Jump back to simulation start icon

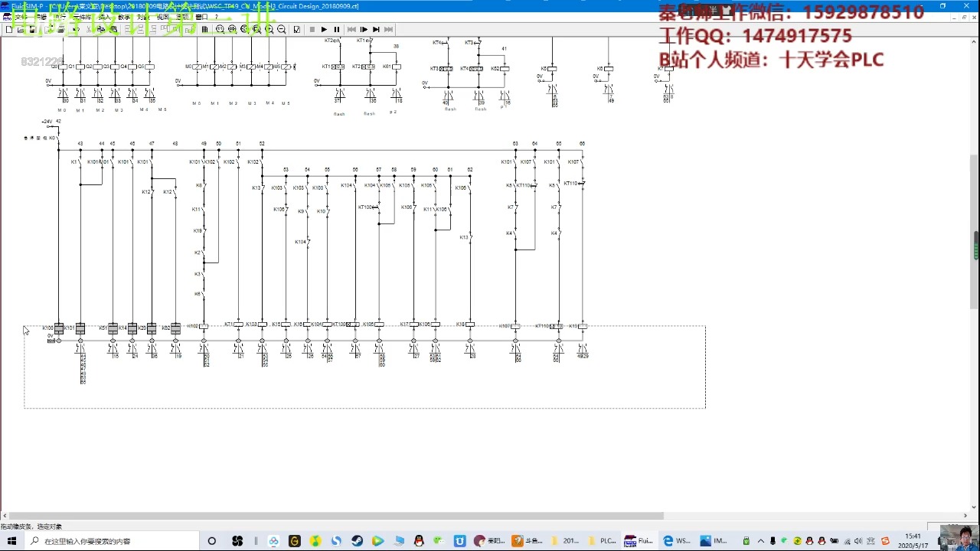351,29
